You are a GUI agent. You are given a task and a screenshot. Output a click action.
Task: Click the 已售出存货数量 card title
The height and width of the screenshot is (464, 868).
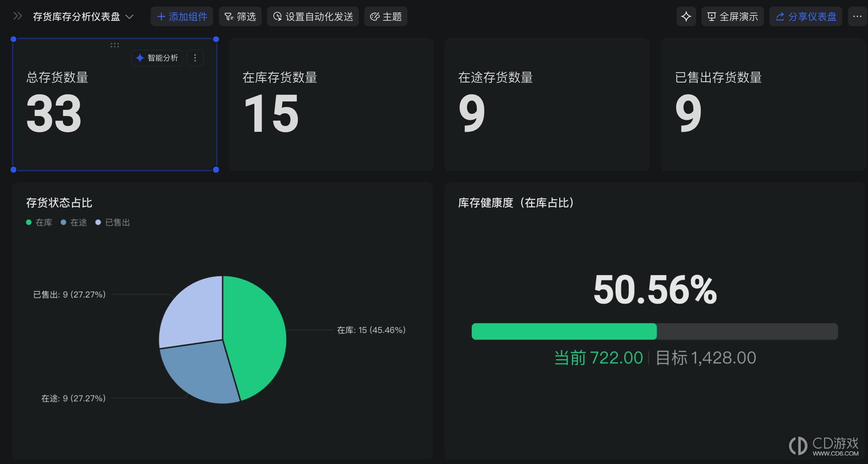tap(718, 77)
